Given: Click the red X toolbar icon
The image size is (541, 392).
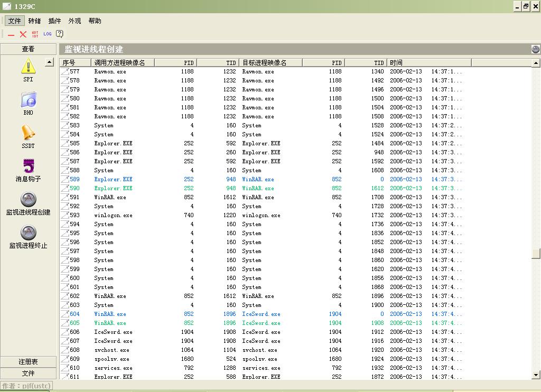Looking at the screenshot, I should pos(23,34).
